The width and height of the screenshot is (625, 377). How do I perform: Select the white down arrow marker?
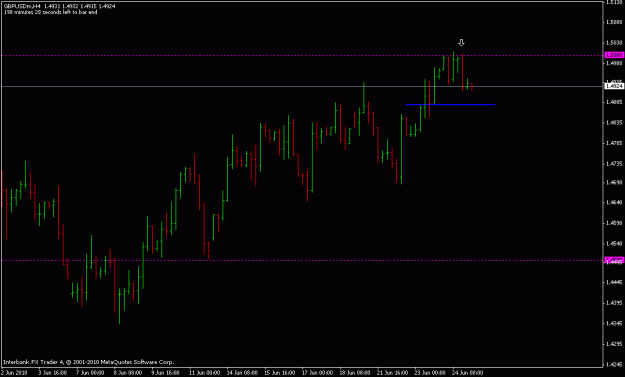coord(461,43)
